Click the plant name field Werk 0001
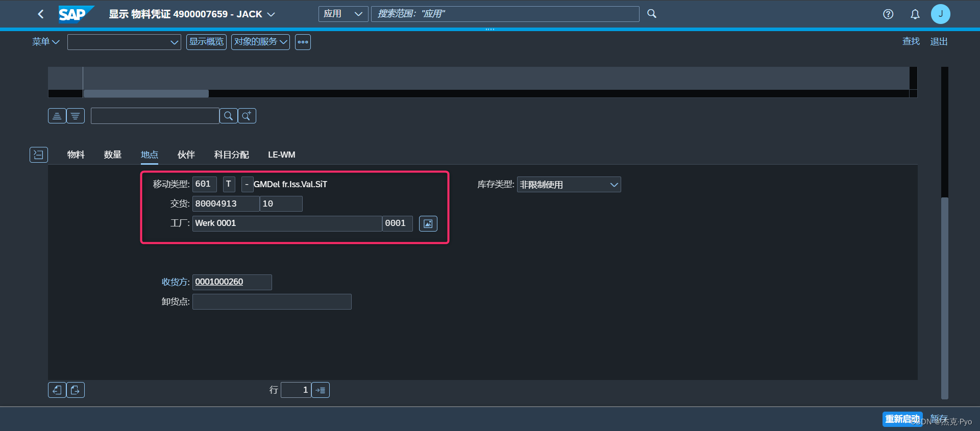Viewport: 980px width, 431px height. pos(287,223)
